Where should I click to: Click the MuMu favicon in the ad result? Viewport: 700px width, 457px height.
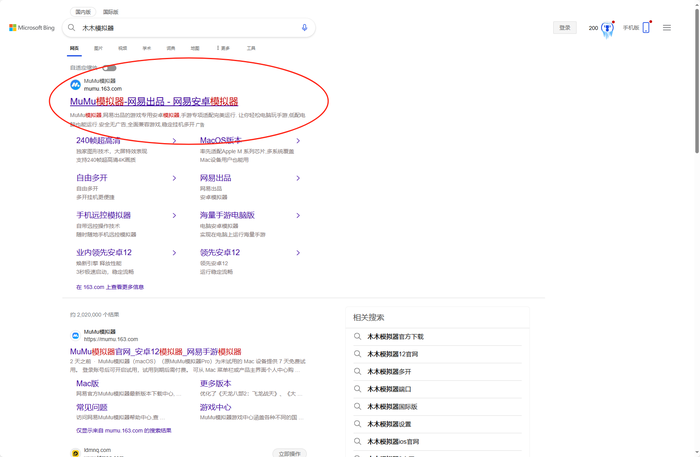pos(75,84)
